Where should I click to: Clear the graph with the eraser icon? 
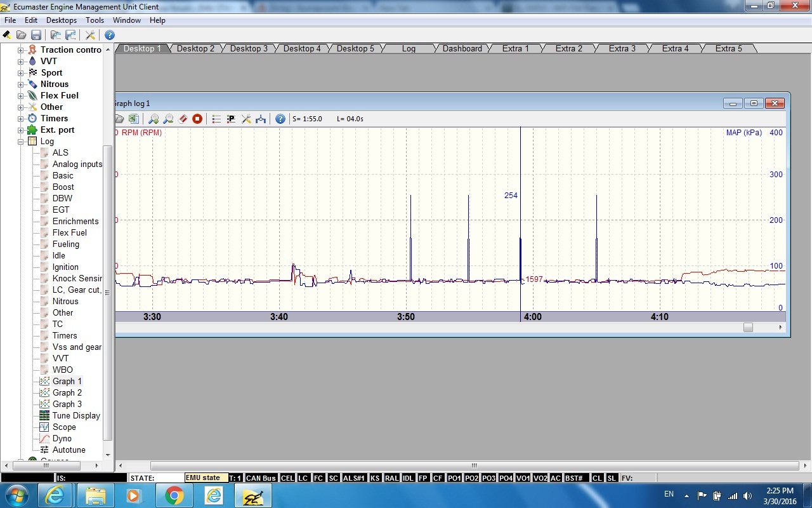pos(183,119)
